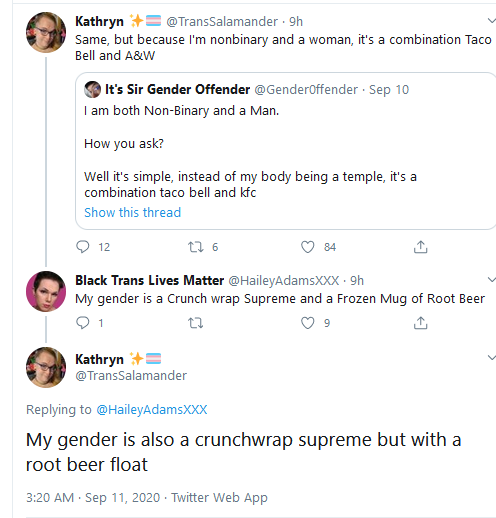Open the @TransSalamander handle in the top tweet
The width and height of the screenshot is (496, 518).
click(x=222, y=21)
